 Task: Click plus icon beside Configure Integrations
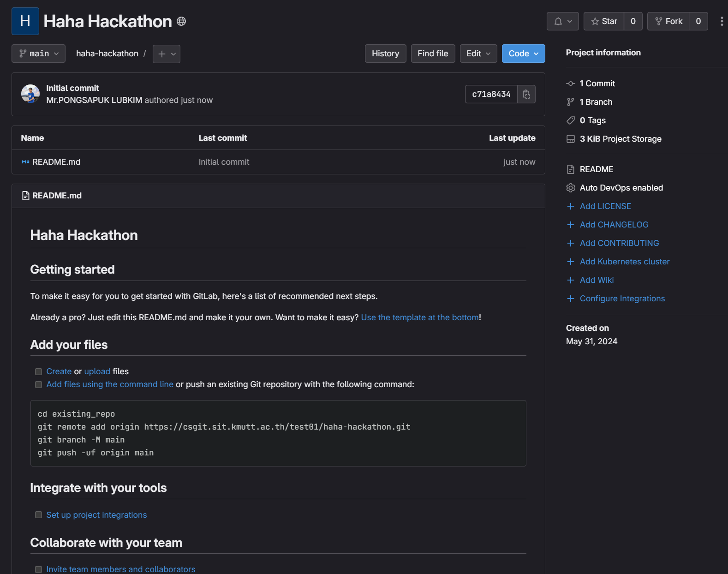click(x=571, y=299)
